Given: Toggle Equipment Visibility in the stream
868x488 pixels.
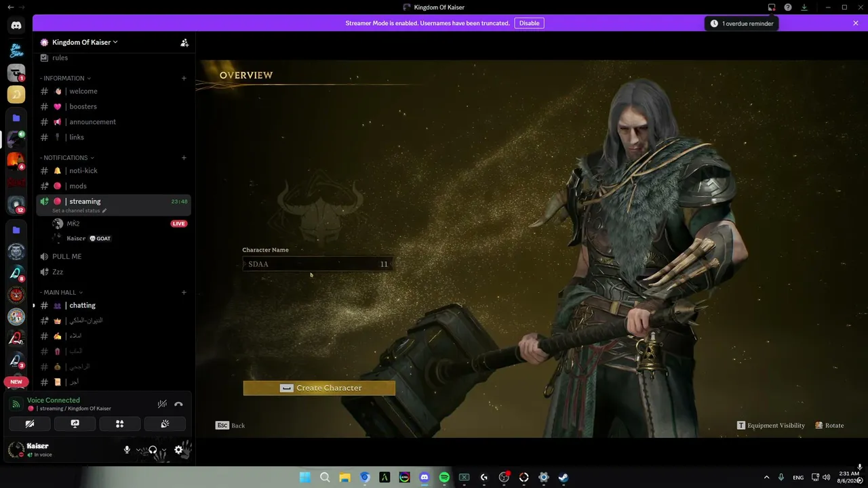Looking at the screenshot, I should tap(771, 426).
